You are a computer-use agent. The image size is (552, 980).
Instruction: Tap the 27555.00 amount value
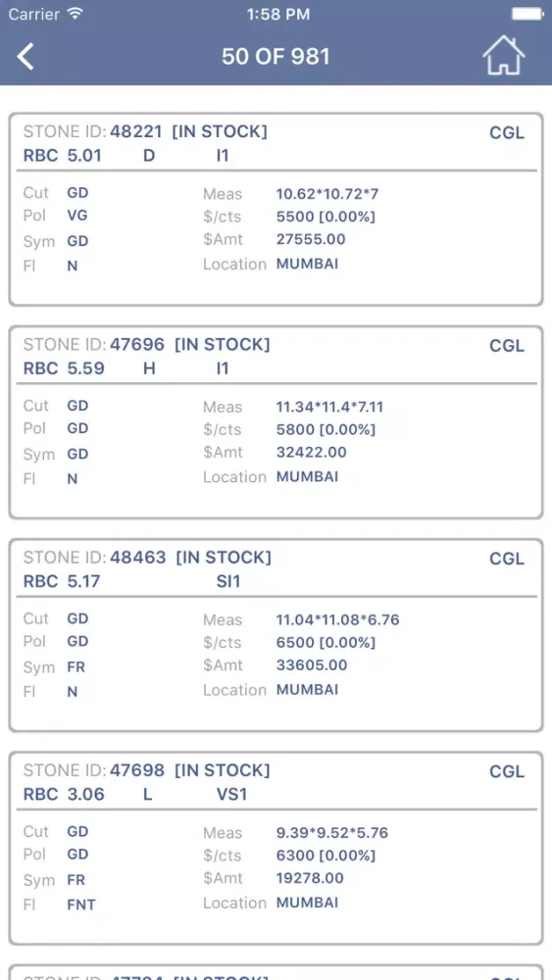tap(311, 239)
